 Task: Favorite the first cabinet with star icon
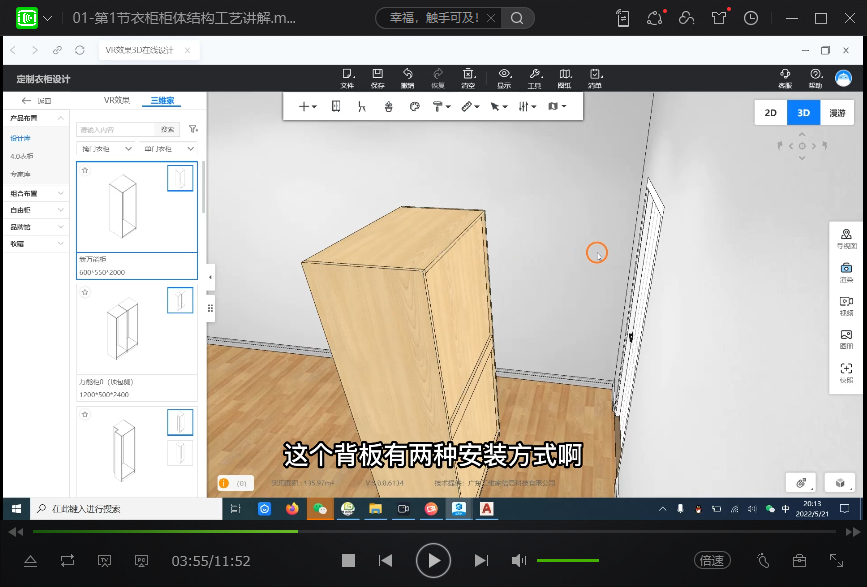tap(85, 171)
